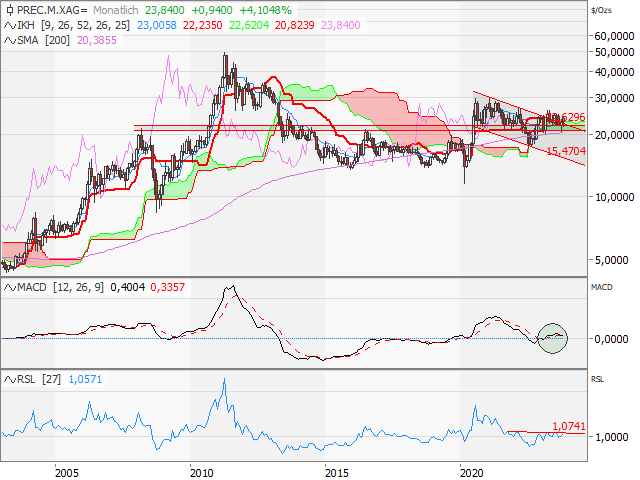640x480 pixels.
Task: Click the 5,0000 price axis label
Action: 614,260
